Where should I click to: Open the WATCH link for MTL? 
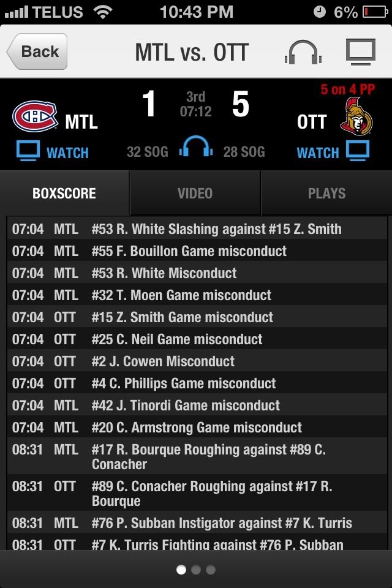pyautogui.click(x=67, y=153)
